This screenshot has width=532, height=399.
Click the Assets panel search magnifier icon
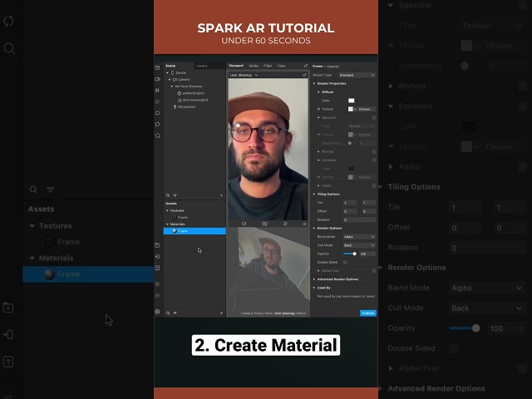168,313
